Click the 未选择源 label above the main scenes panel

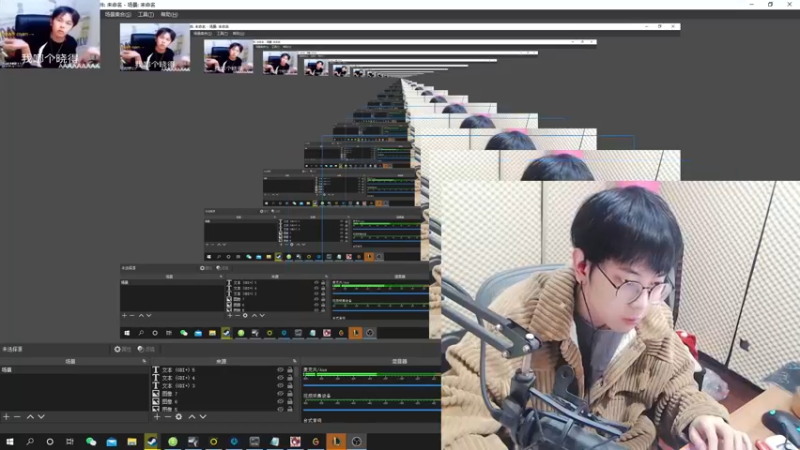12,349
